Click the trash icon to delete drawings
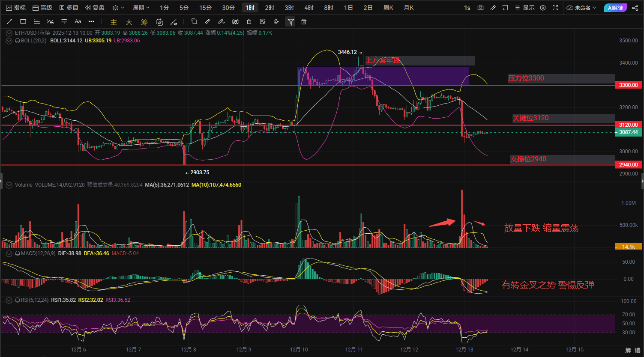Viewport: 644px width, 357px height. (x=304, y=22)
